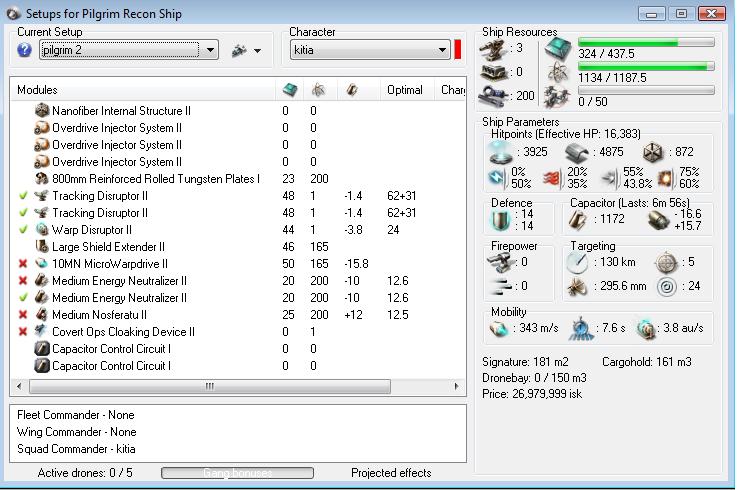
Task: Click the Warp Disruptor II module icon
Action: pos(42,229)
